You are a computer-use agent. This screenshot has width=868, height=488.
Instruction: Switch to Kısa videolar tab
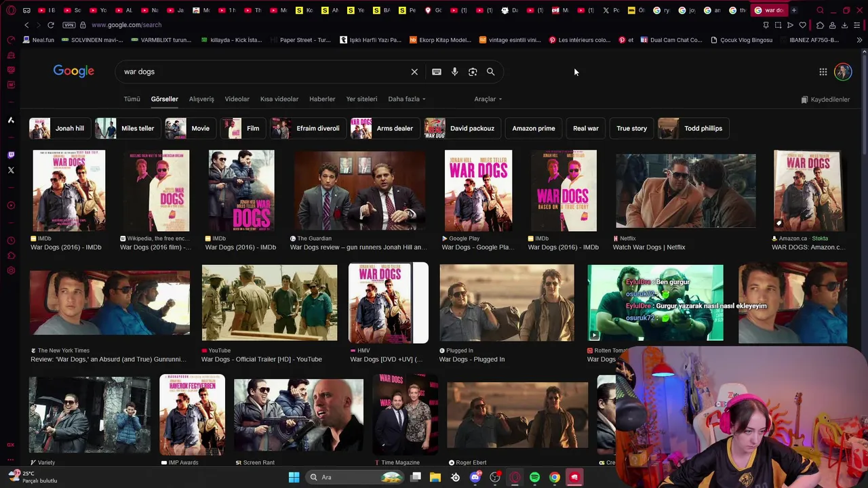(x=279, y=99)
